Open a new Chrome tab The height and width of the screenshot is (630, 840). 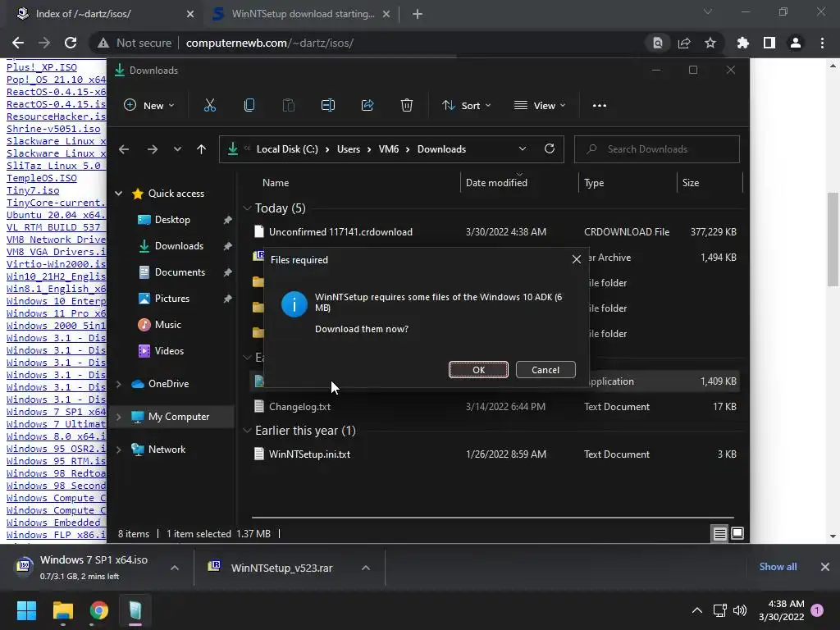(418, 14)
